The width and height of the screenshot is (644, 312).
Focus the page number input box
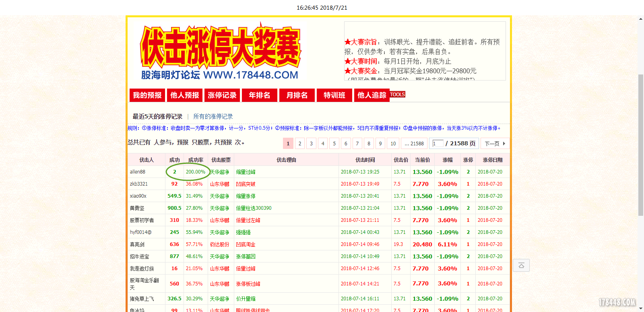[438, 143]
